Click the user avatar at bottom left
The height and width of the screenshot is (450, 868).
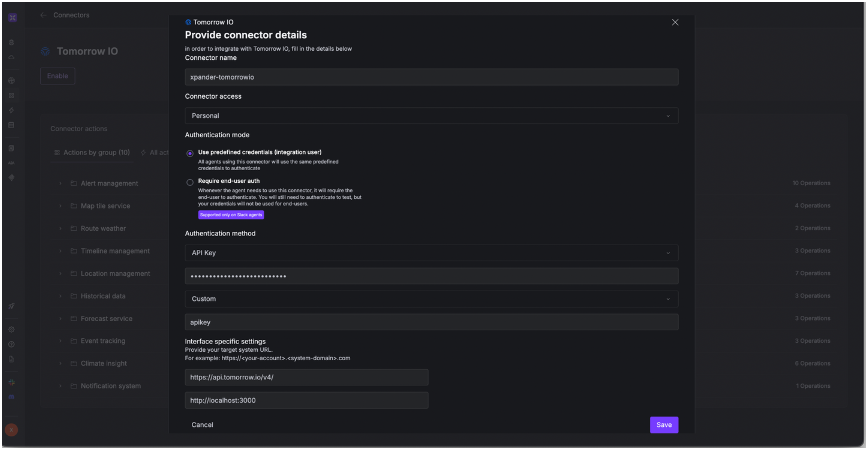[x=11, y=430]
